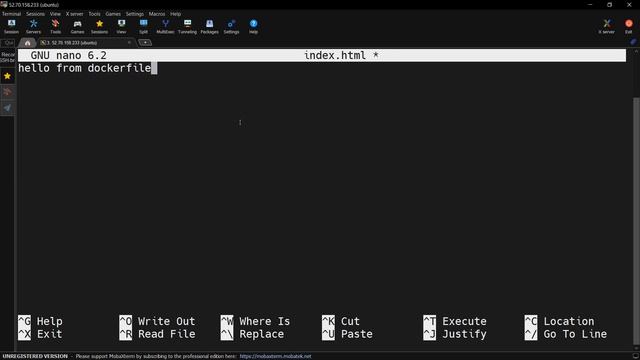Click the blue paperclip icon at top right
The width and height of the screenshot is (640, 360).
(633, 42)
